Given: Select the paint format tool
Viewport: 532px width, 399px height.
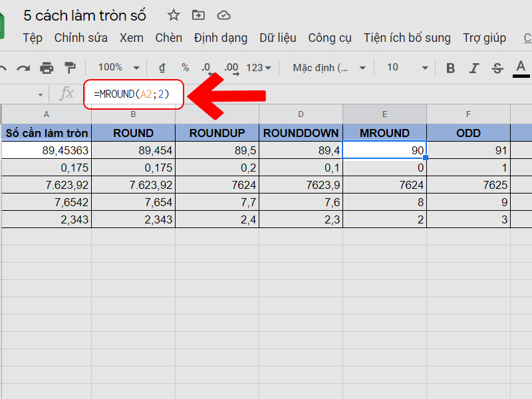Looking at the screenshot, I should coord(69,68).
